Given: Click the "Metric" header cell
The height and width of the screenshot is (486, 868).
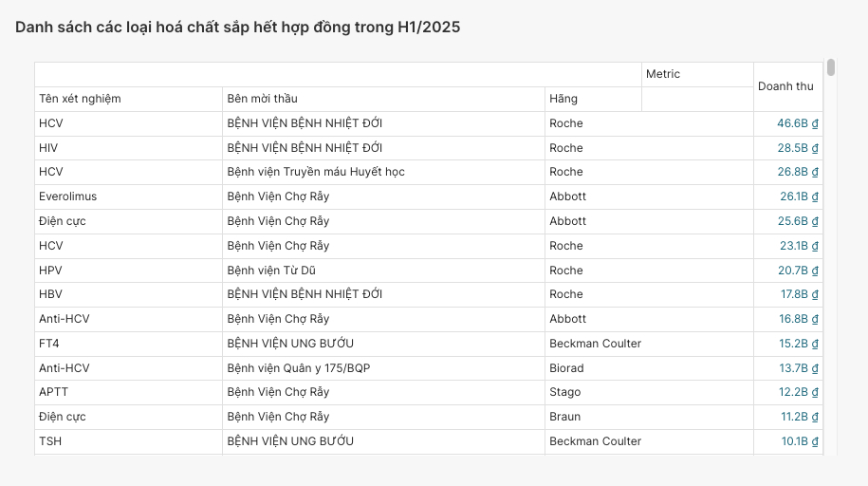Looking at the screenshot, I should point(663,74).
